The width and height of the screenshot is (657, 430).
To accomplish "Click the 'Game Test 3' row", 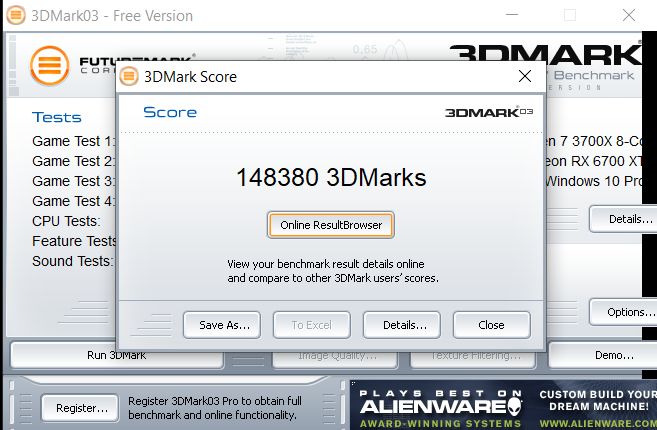I will (x=74, y=181).
